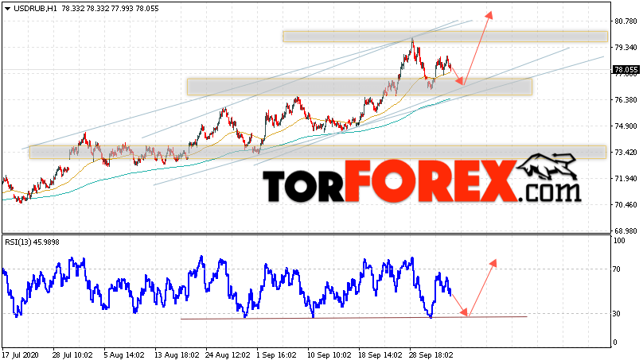Select the 73.420 price axis label
Image resolution: width=643 pixels, height=364 pixels.
[625, 153]
